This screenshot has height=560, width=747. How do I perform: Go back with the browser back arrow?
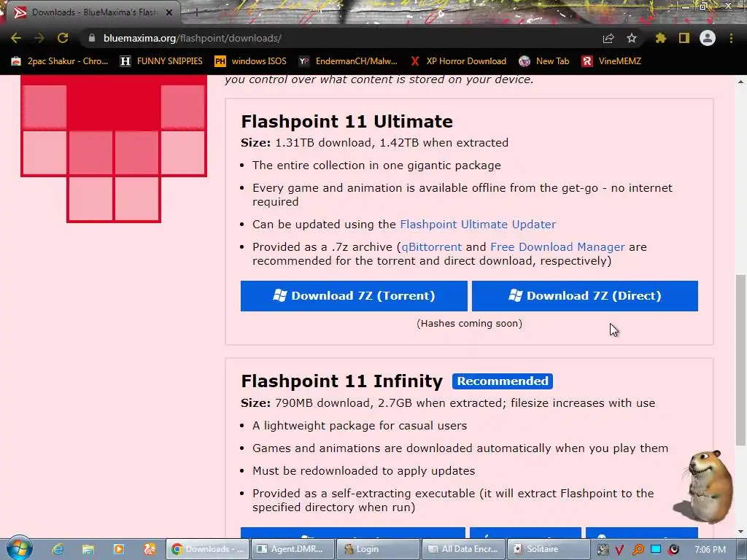[16, 38]
